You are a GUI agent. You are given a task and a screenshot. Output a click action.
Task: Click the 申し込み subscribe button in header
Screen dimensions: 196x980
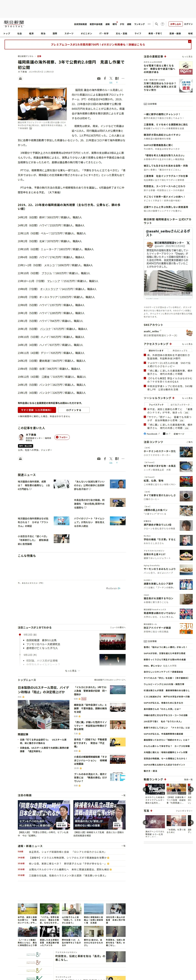coord(175,24)
